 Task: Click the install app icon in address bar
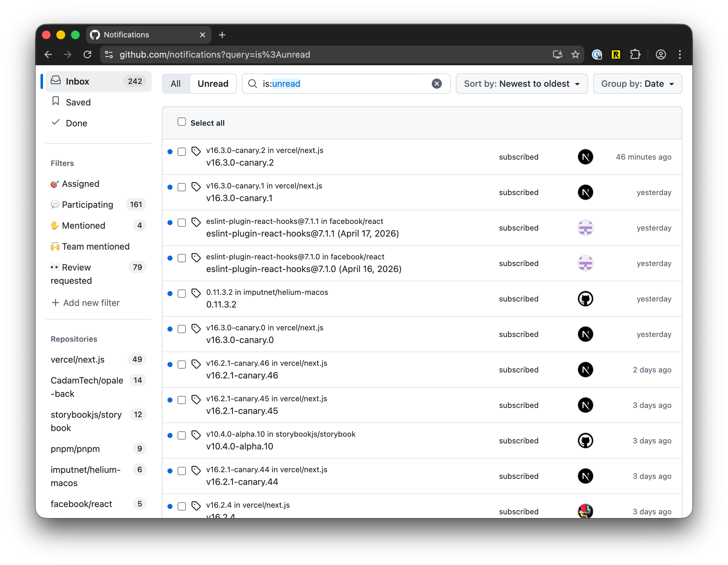tap(557, 54)
